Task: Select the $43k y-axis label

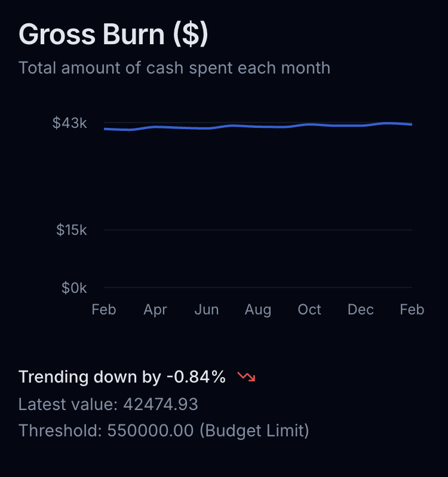Action: point(70,123)
